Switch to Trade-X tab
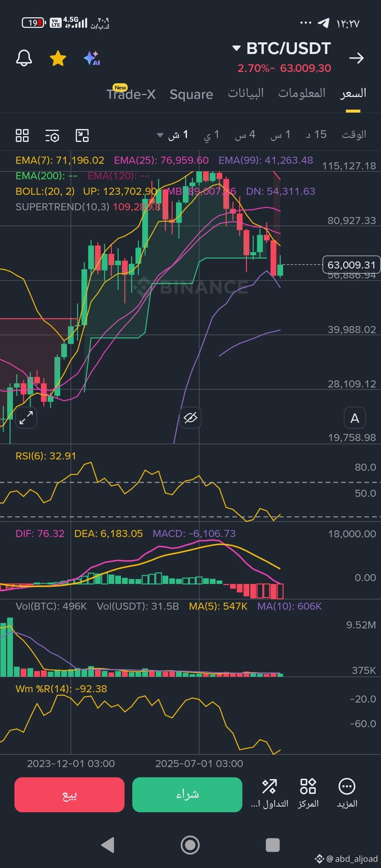The image size is (381, 868). [x=131, y=94]
